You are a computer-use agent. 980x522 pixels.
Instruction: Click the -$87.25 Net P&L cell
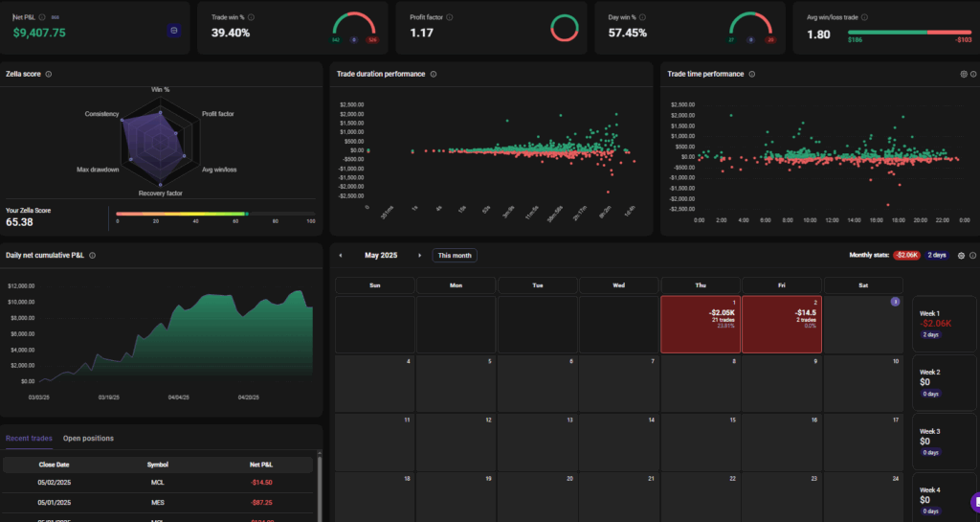point(261,503)
